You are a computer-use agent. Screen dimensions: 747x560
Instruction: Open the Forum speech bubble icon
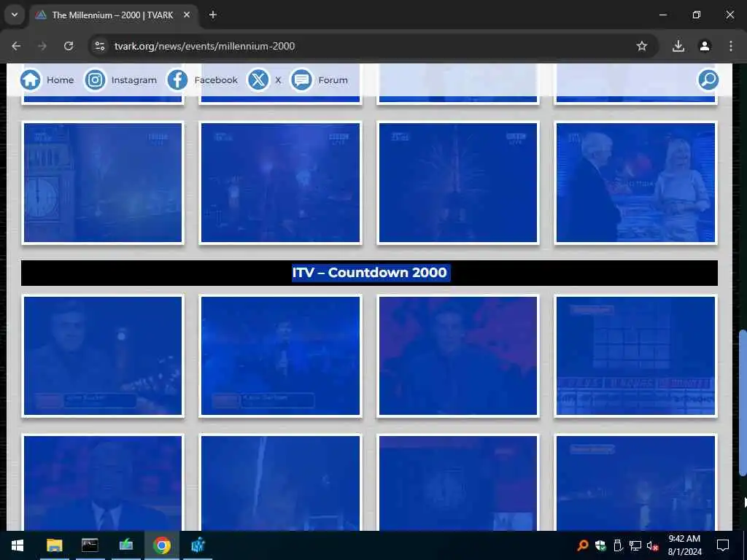click(x=301, y=80)
